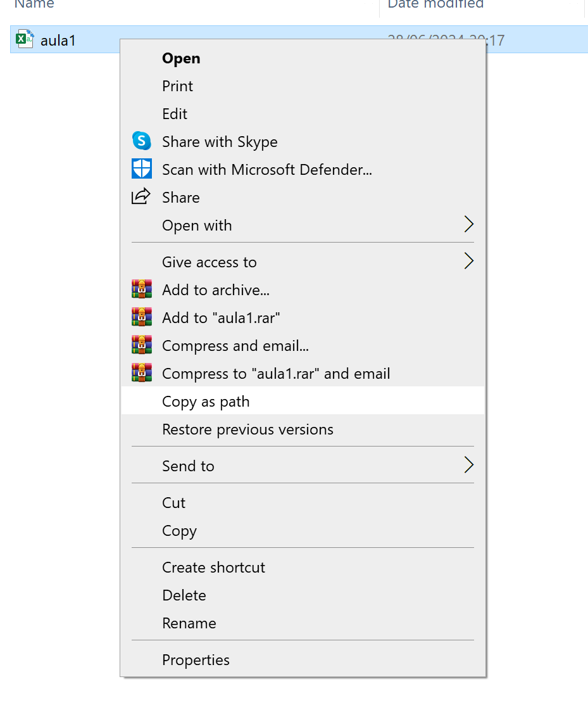The image size is (588, 717).
Task: Click WinRAR icon next to Compress to "aula1.rar" and email
Action: [x=141, y=373]
